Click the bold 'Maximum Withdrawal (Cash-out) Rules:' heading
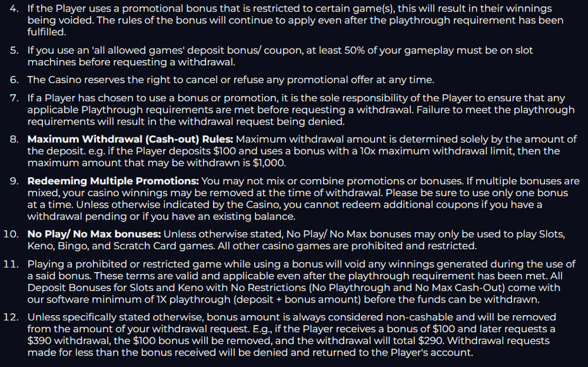This screenshot has width=588, height=367. 130,139
